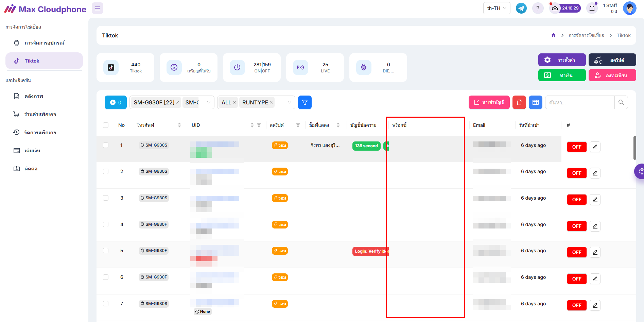This screenshot has height=322, width=644.
Task: Click the ON|OFF power stat icon
Action: pos(237,67)
